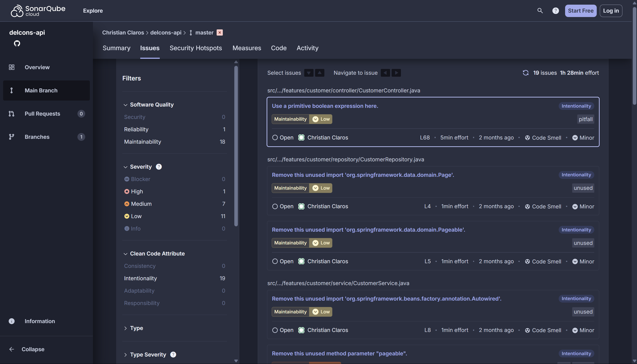
Task: Open the Explore menu
Action: point(92,11)
